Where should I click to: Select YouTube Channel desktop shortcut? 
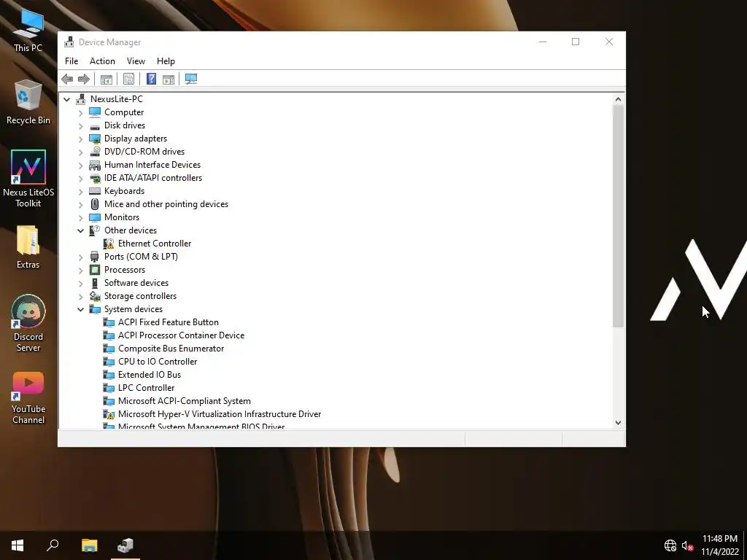click(x=28, y=397)
